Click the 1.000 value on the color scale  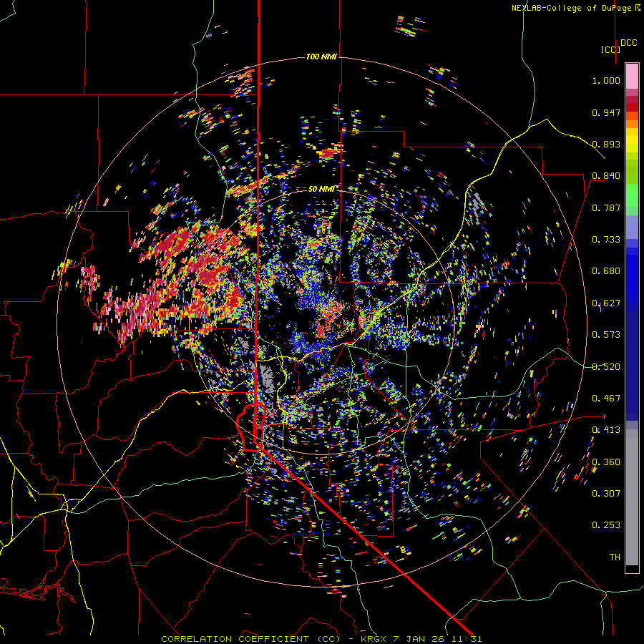(606, 80)
